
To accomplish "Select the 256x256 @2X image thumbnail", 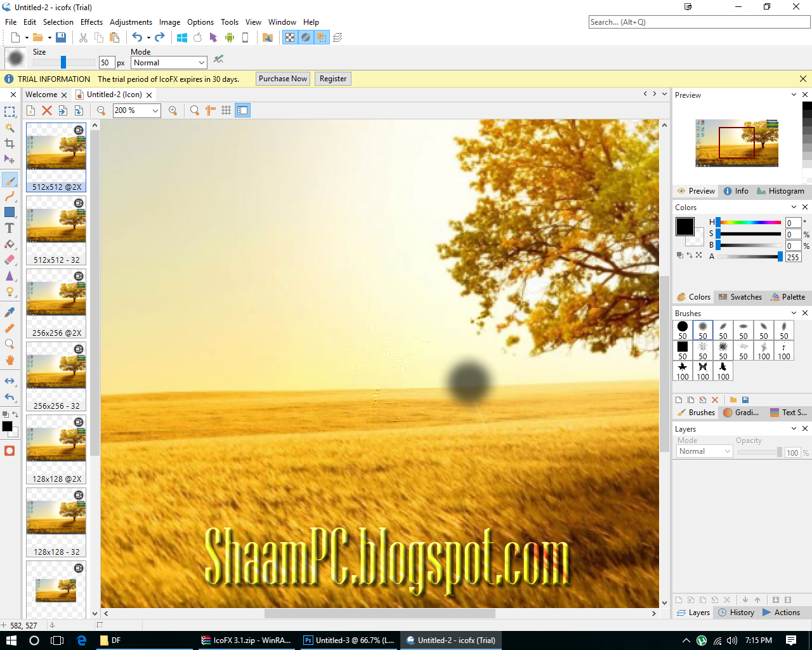I will (x=56, y=303).
